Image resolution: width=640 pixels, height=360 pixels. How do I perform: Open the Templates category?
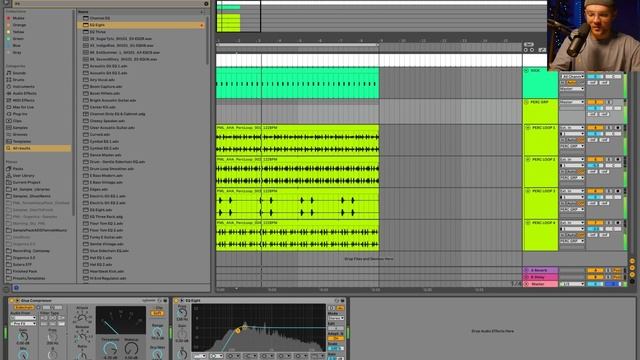(x=22, y=141)
